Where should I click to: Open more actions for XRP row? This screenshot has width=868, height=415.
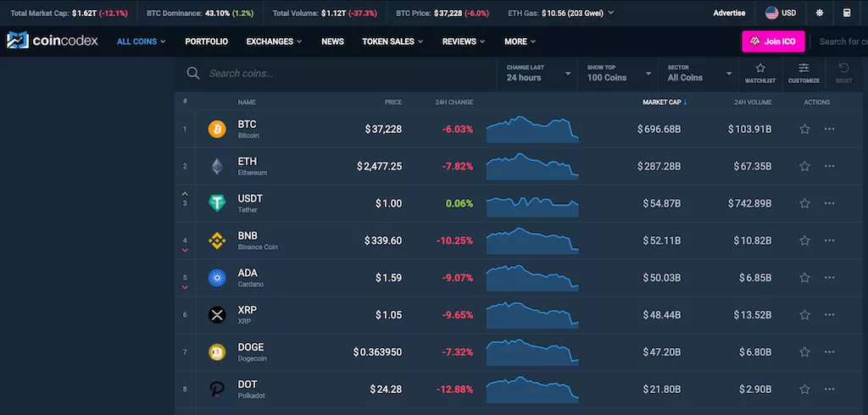click(x=829, y=314)
